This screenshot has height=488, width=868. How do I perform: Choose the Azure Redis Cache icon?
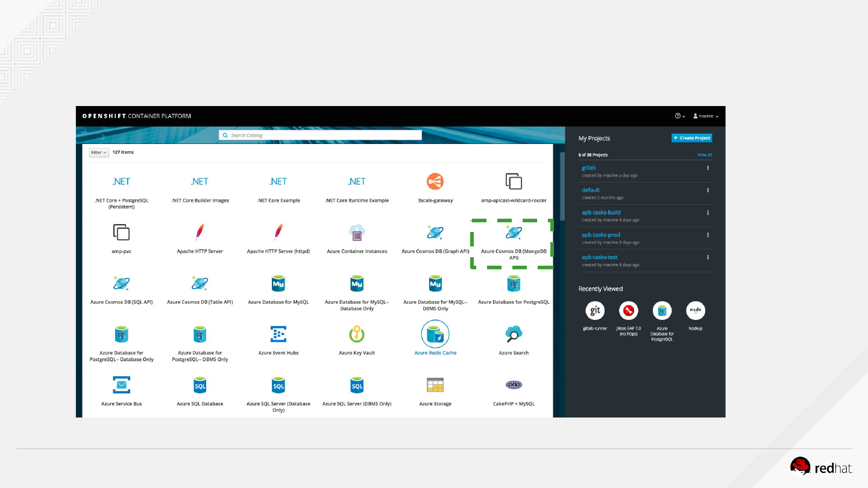(x=435, y=334)
